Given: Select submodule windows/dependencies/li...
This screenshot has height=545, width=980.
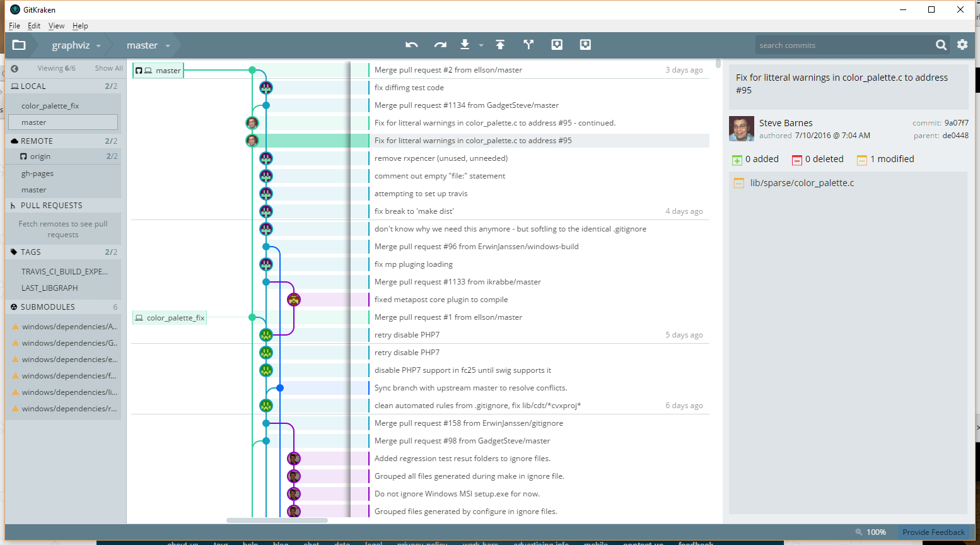Looking at the screenshot, I should pyautogui.click(x=64, y=392).
